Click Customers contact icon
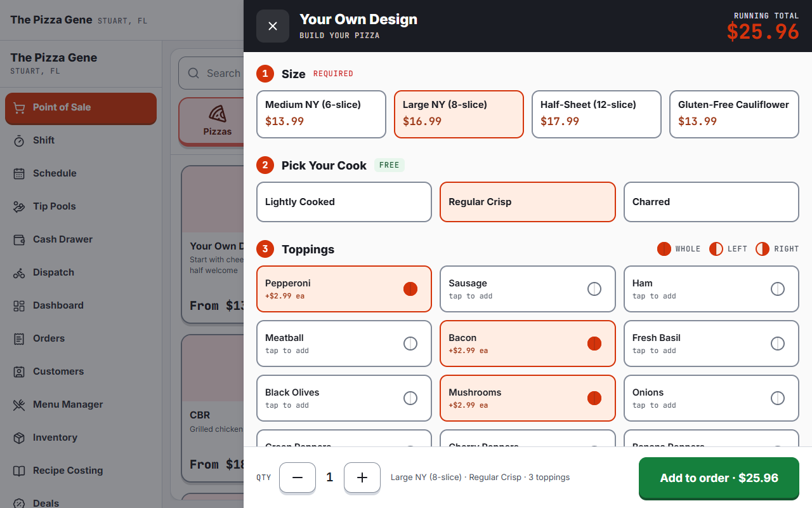The height and width of the screenshot is (508, 812). pyautogui.click(x=19, y=372)
